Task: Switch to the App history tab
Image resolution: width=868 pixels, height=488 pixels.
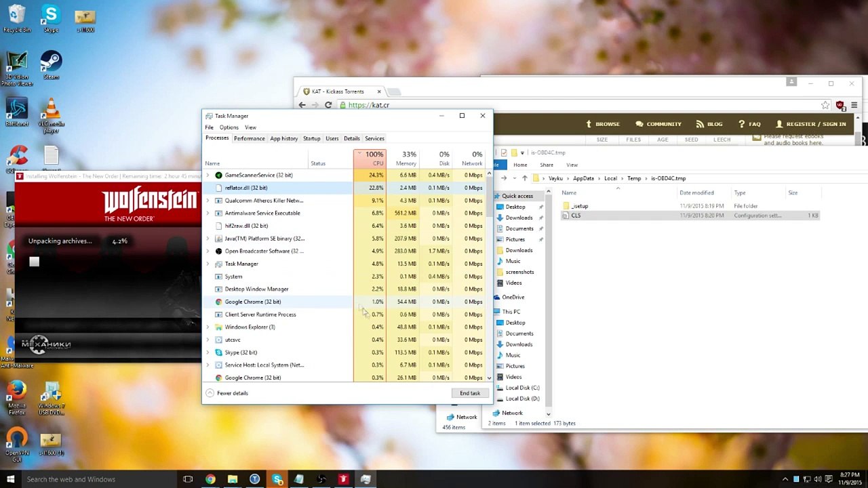Action: point(283,138)
